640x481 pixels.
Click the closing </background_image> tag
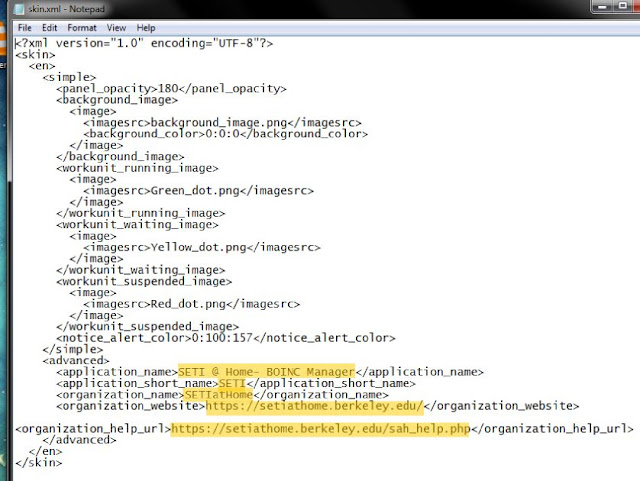coord(120,157)
